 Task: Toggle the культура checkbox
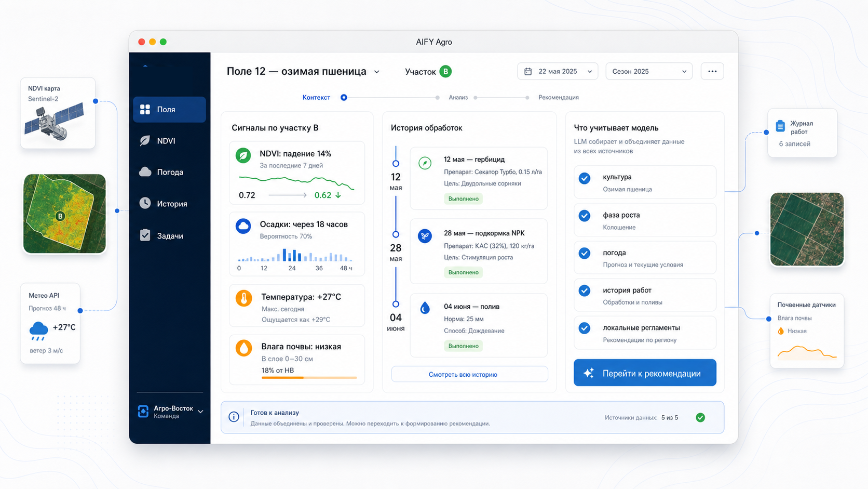click(x=585, y=178)
